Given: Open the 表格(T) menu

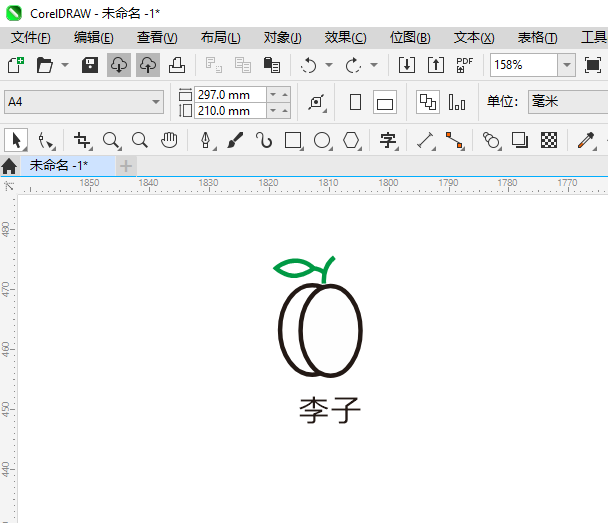Looking at the screenshot, I should click(538, 38).
